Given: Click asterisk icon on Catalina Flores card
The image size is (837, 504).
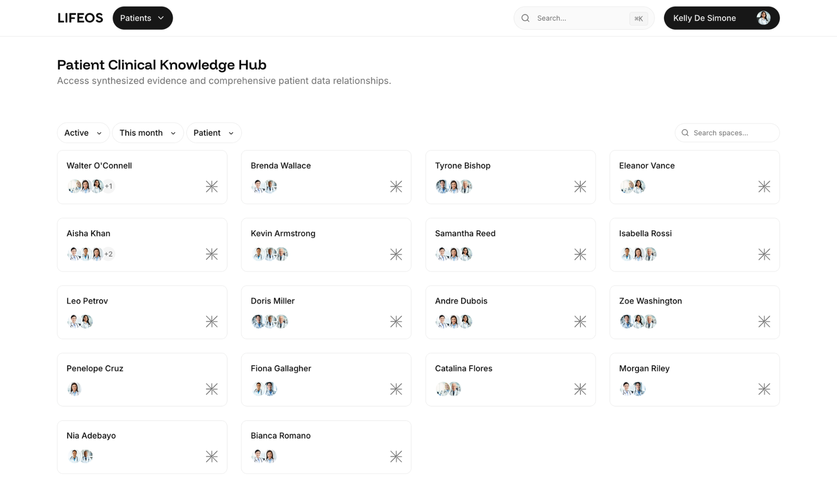Looking at the screenshot, I should [x=580, y=389].
